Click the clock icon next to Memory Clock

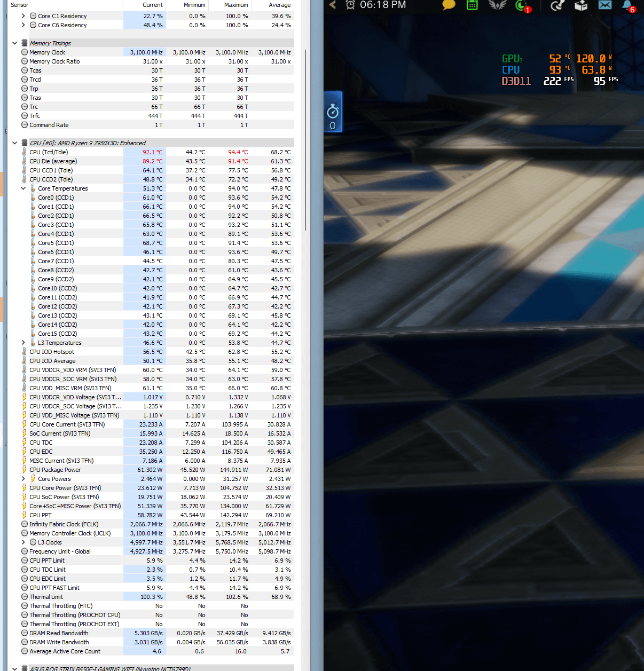point(25,52)
